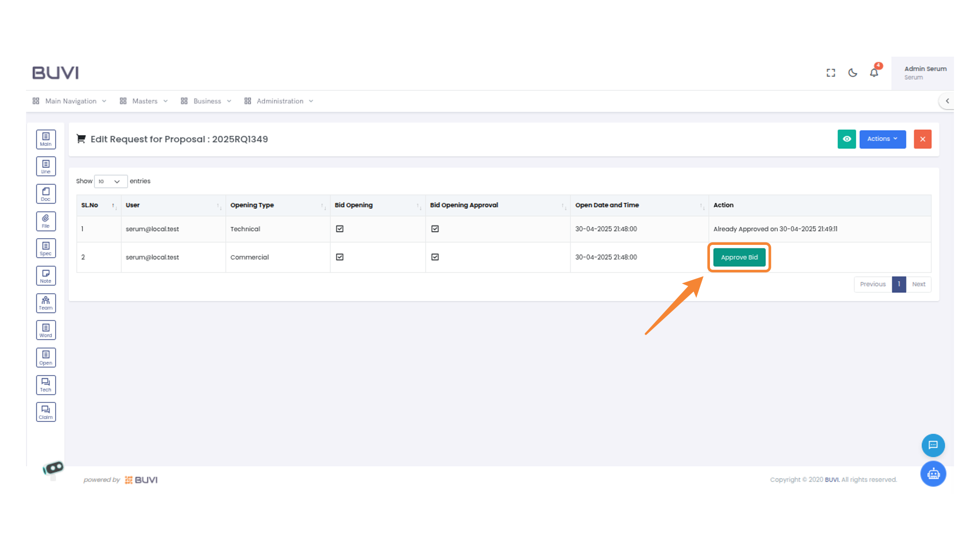
Task: Click the Team sidebar icon
Action: point(46,303)
